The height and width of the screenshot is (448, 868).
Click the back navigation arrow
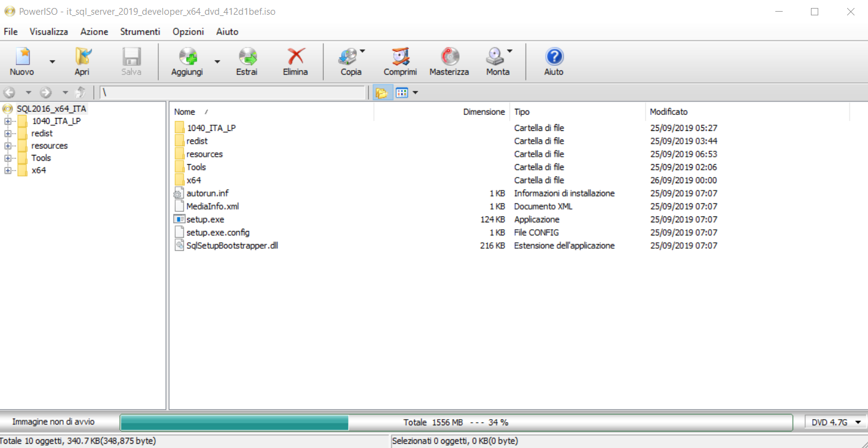(x=9, y=93)
